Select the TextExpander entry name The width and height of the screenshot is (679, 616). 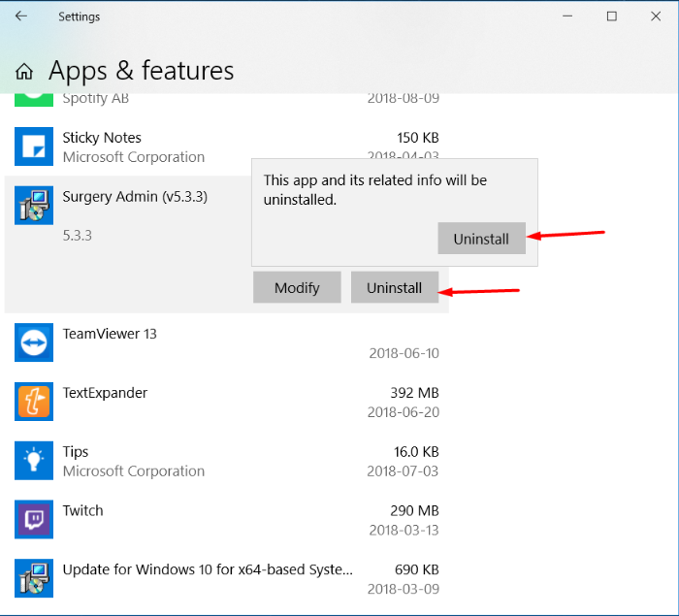(x=105, y=393)
